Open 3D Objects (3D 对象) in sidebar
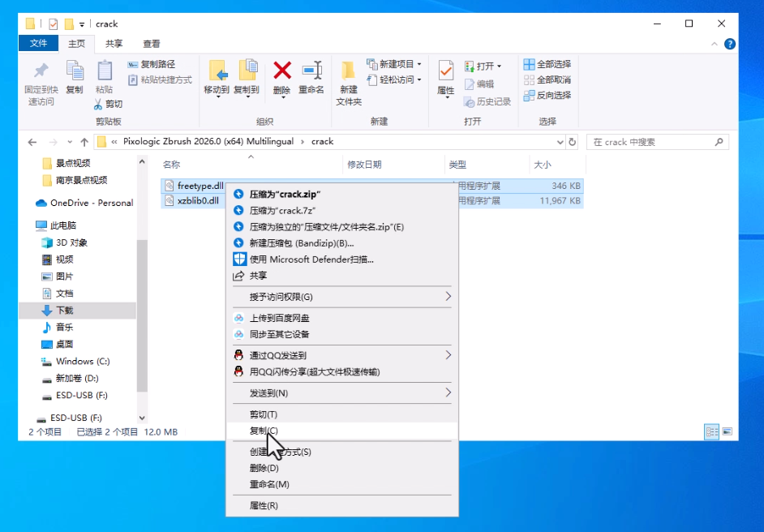 pos(64,242)
